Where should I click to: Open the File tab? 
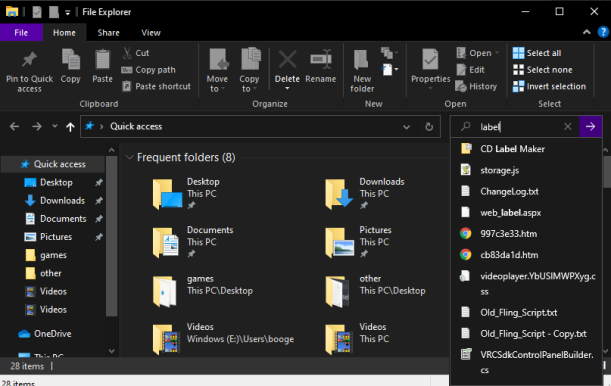21,33
